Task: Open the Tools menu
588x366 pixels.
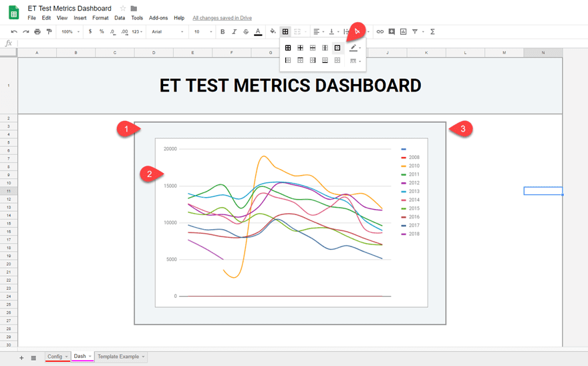Action: click(x=137, y=18)
